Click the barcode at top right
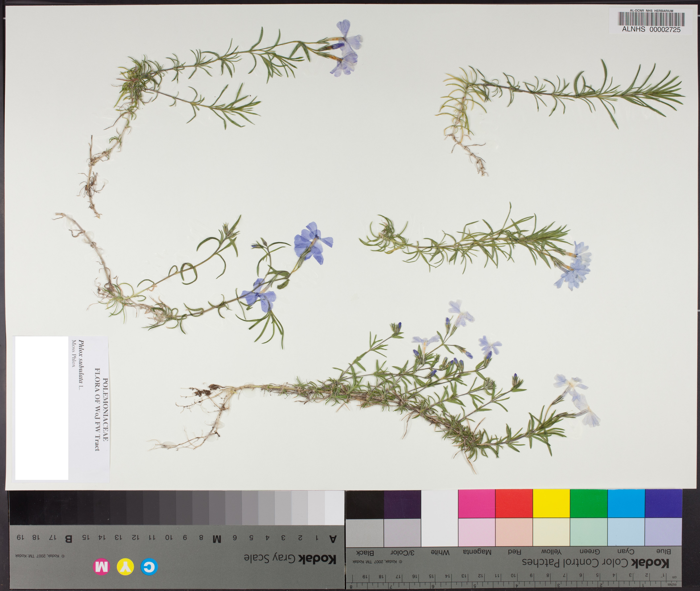 point(651,19)
